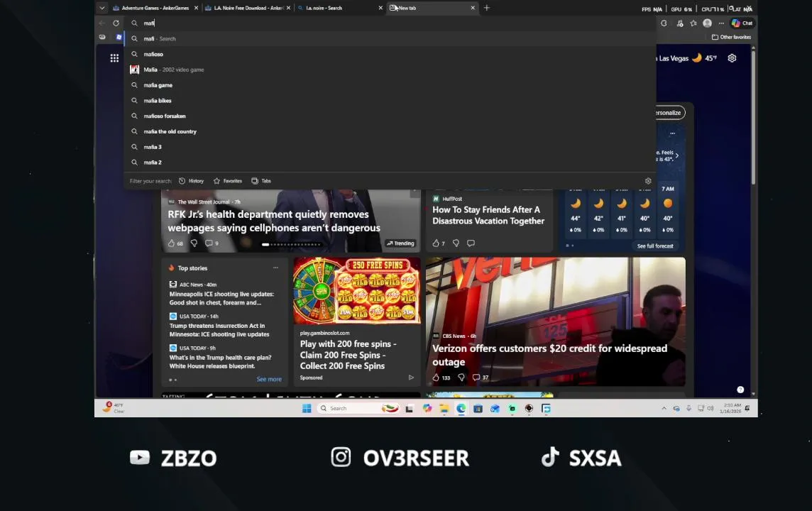Show hidden system tray icons
Screen dimensions: 812x511
664,409
